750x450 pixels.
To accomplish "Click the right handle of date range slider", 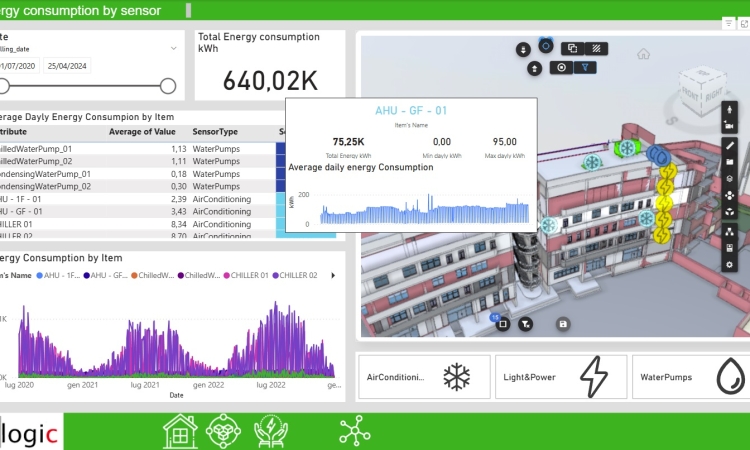I will (x=168, y=86).
